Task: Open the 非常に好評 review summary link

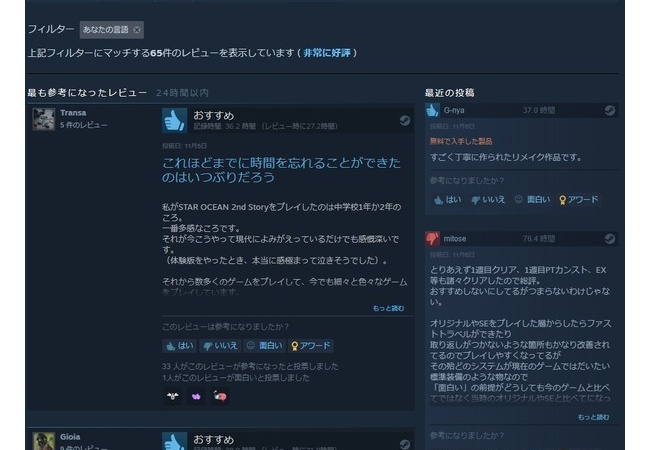Action: 327,53
